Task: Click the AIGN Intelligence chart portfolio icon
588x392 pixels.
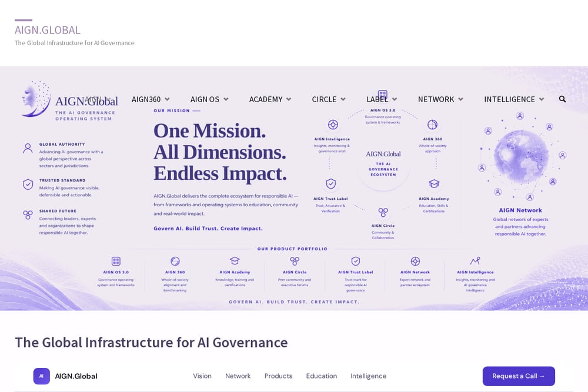Action: pos(475,261)
